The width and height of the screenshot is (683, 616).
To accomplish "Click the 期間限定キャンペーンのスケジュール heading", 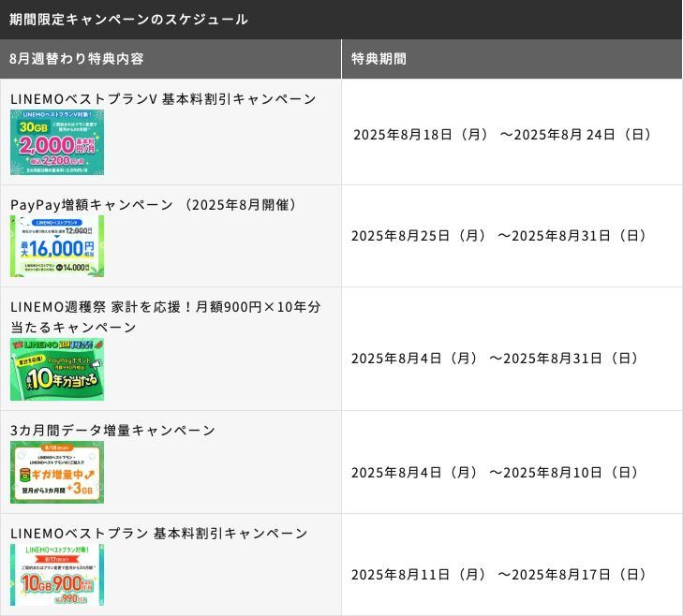I will click(128, 19).
